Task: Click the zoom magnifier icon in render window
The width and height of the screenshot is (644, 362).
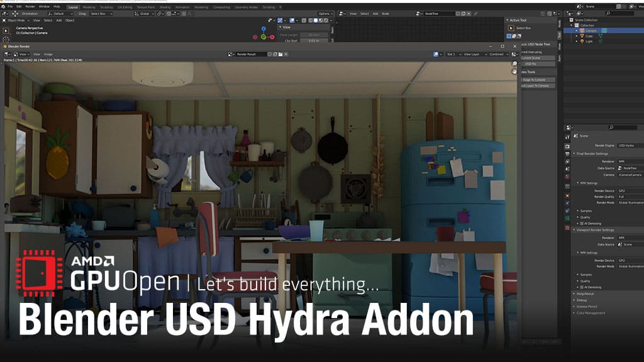Action: [x=514, y=63]
